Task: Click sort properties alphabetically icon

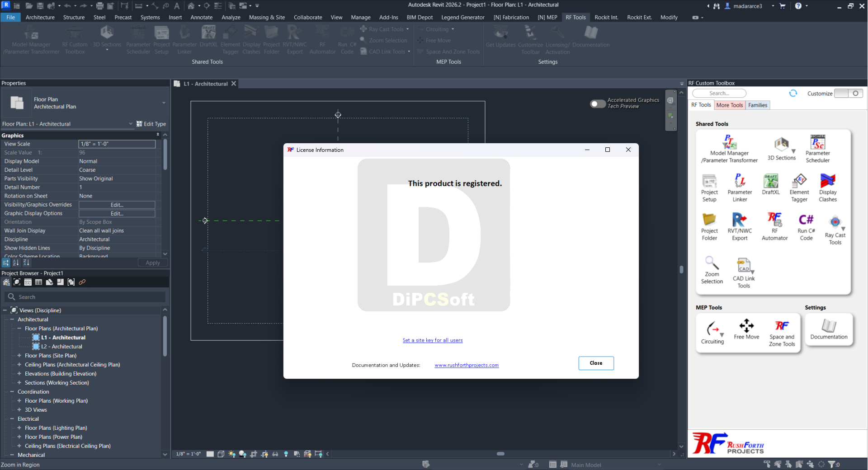Action: click(16, 263)
